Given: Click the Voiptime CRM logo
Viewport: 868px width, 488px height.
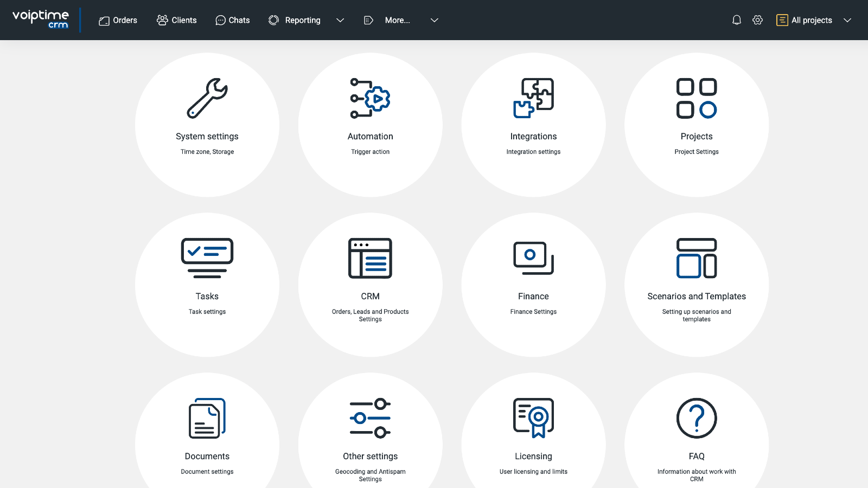Looking at the screenshot, I should point(41,19).
